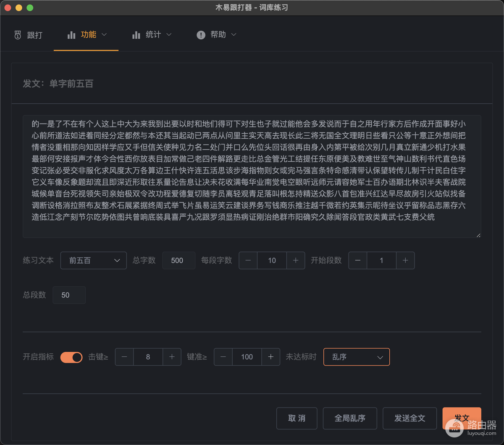Decrease 击键≥ value with the minus button
The image size is (504, 445).
tap(124, 357)
